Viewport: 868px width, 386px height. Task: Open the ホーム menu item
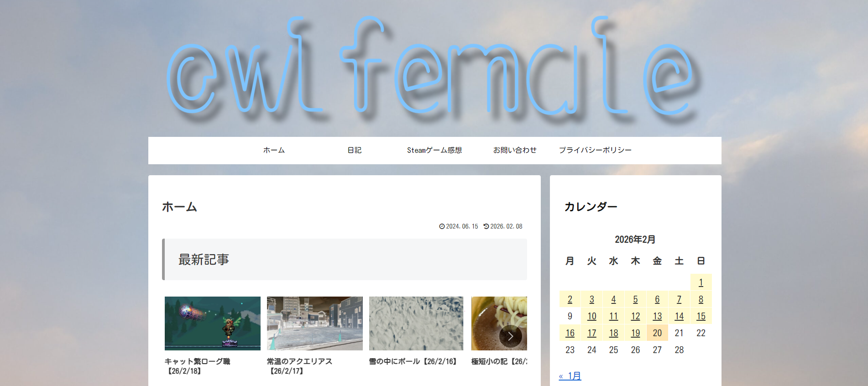[274, 150]
